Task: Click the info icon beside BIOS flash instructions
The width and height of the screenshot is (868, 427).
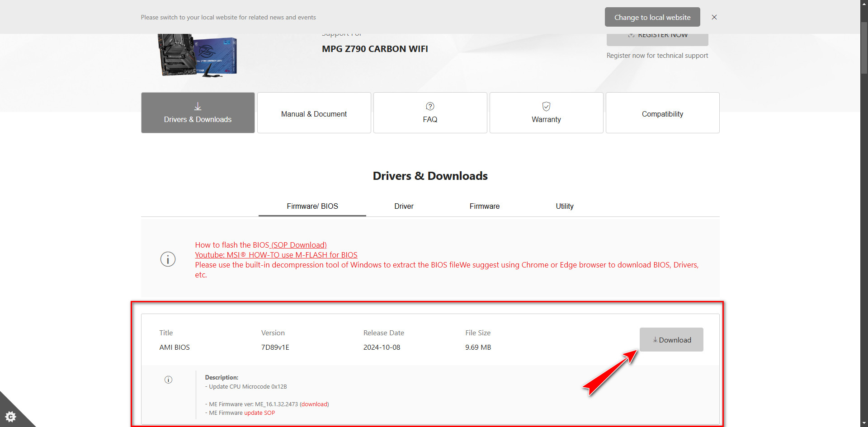Action: coord(168,259)
